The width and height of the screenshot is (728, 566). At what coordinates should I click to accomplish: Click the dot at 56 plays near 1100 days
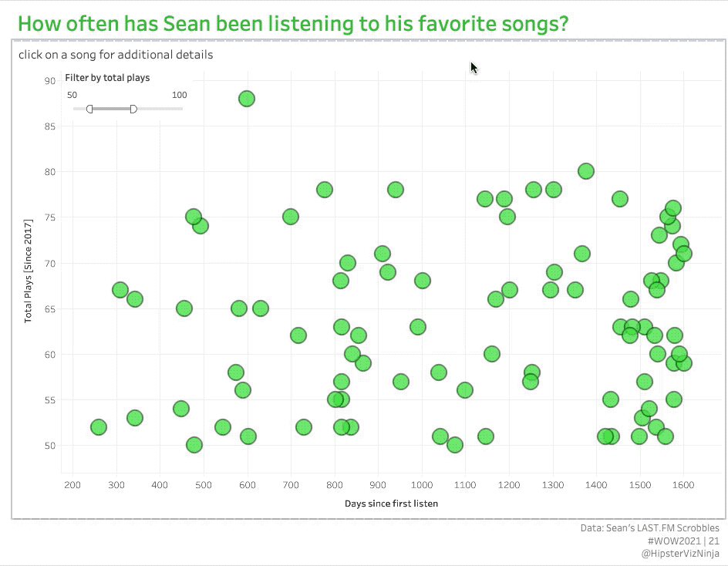465,390
